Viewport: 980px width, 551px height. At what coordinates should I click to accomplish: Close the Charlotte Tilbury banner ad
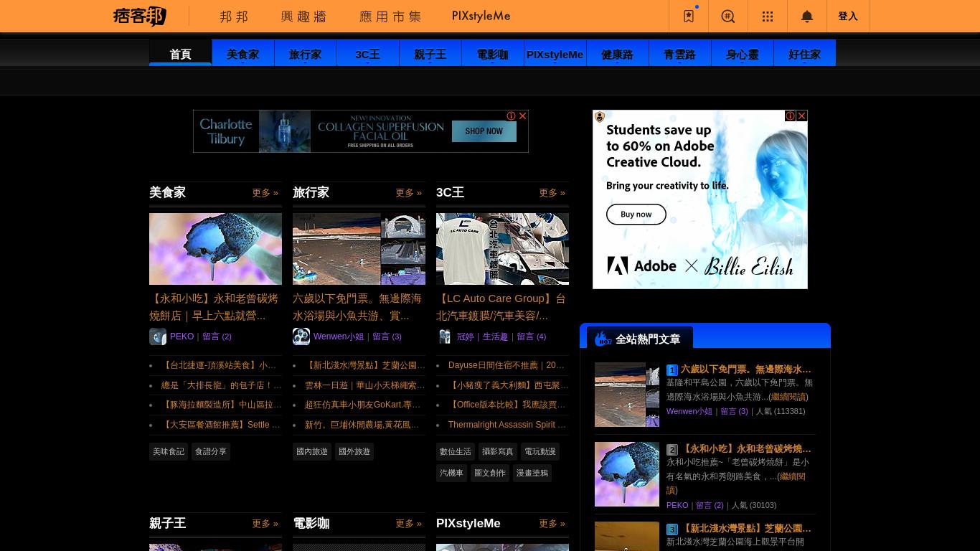coord(523,116)
